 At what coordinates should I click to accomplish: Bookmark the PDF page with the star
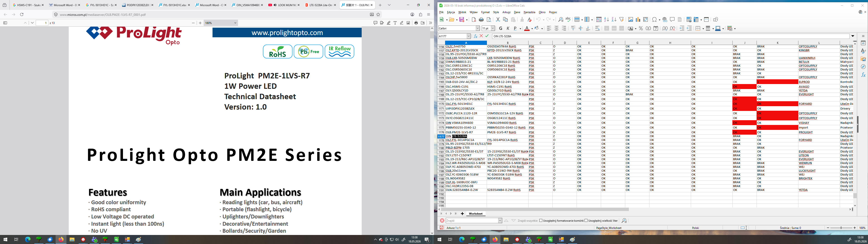tap(378, 14)
